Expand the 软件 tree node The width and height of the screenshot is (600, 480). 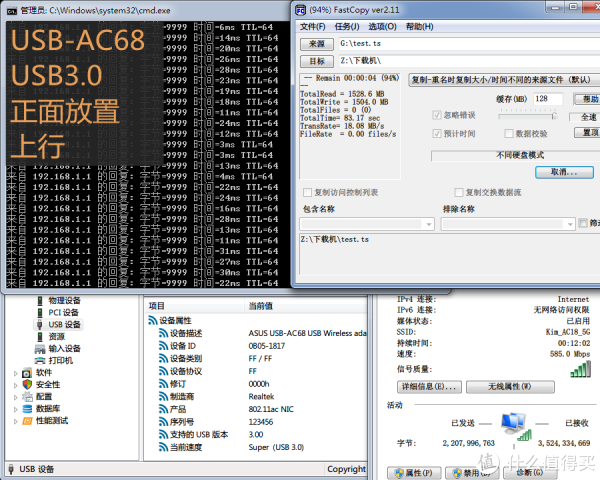click(x=16, y=373)
